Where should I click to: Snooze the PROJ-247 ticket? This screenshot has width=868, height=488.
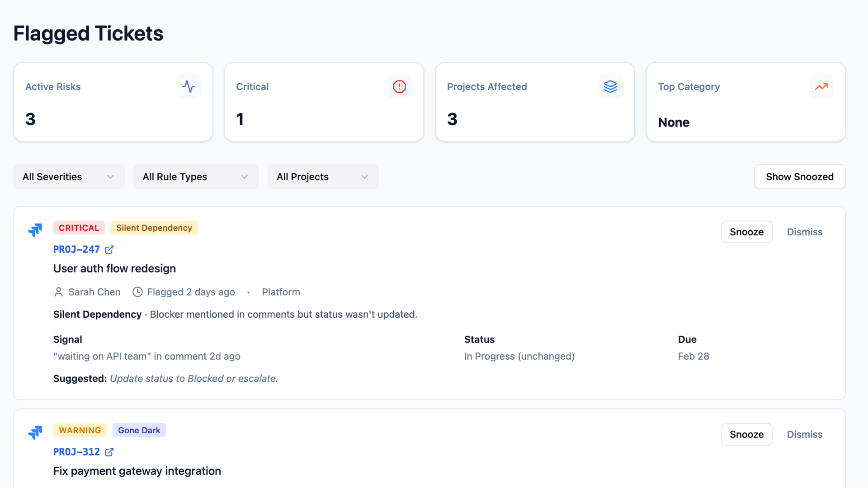(746, 232)
